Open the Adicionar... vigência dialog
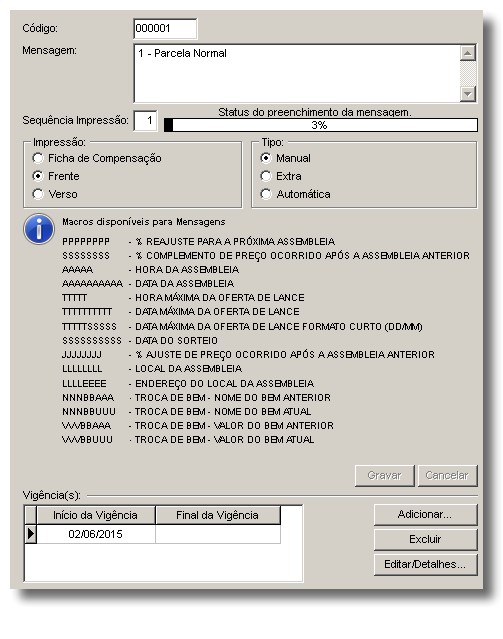Viewport: 503px width, 639px height. [425, 515]
